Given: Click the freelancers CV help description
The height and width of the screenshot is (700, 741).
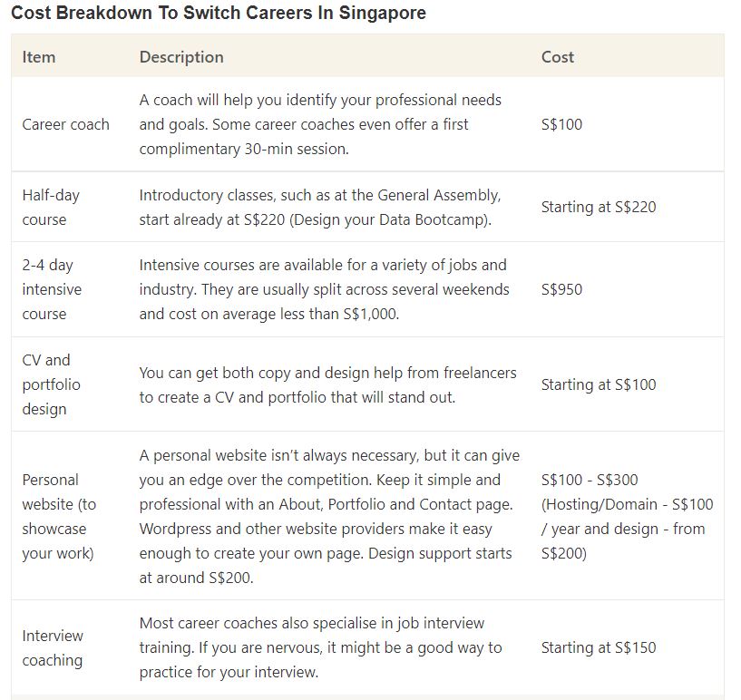Looking at the screenshot, I should tap(327, 384).
